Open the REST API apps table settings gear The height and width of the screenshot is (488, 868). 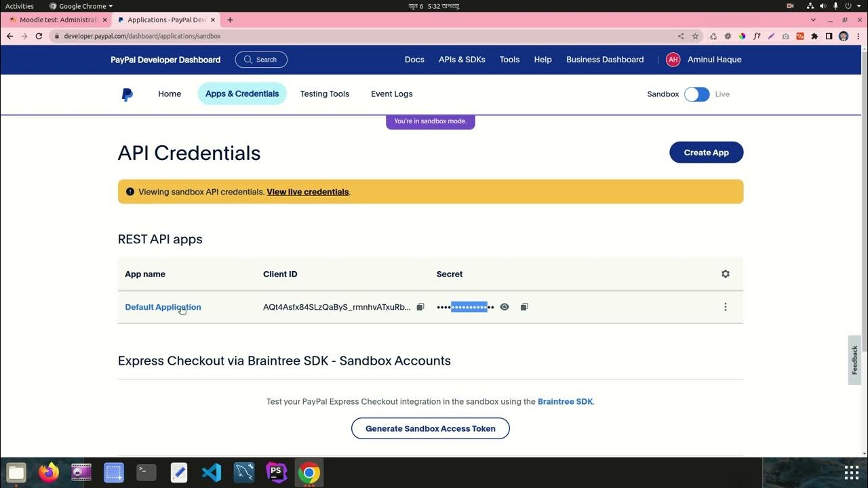[726, 274]
